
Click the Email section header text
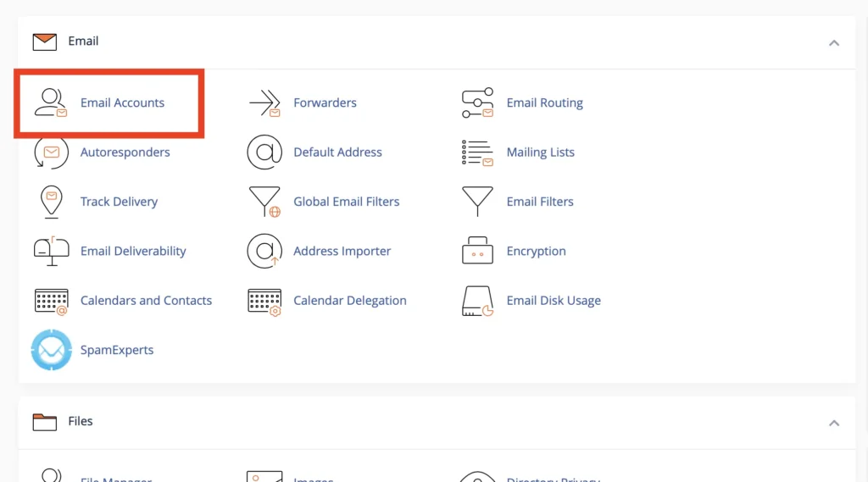click(83, 41)
